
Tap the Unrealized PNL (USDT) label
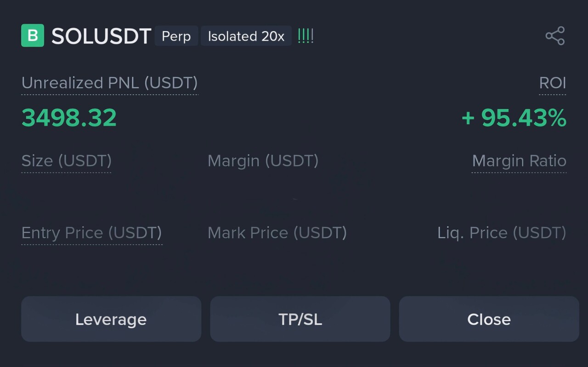pos(109,83)
